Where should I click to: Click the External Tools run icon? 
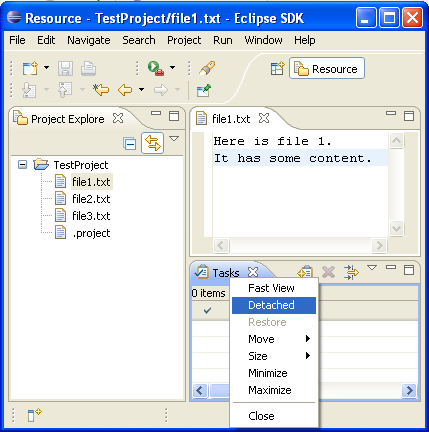[x=156, y=68]
